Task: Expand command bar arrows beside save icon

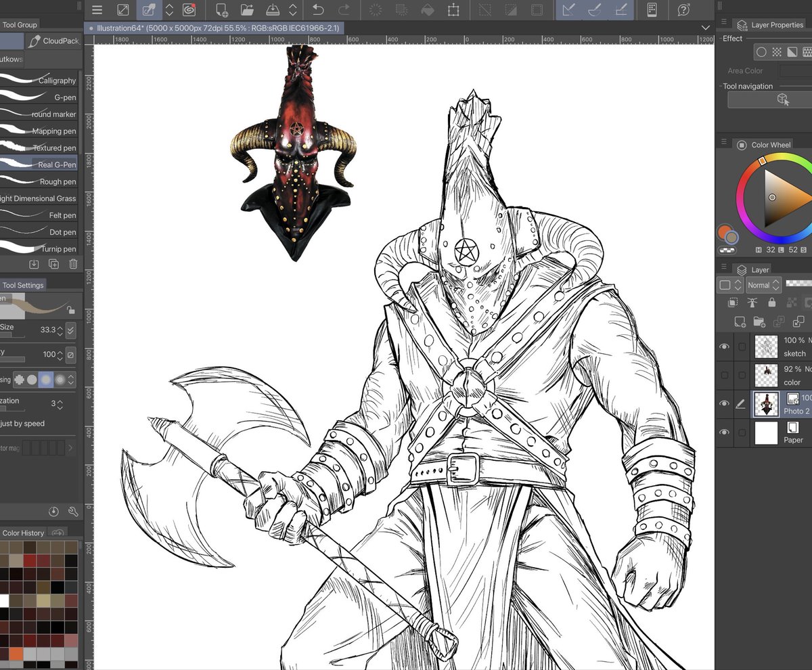Action: pyautogui.click(x=292, y=9)
